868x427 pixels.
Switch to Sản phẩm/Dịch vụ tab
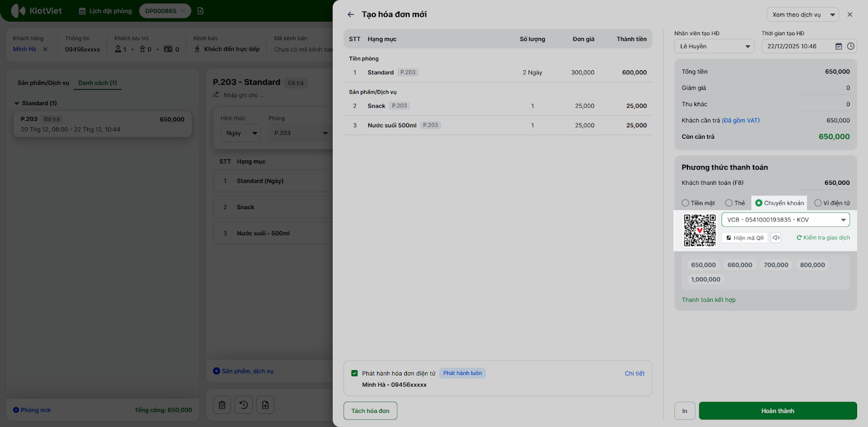[x=43, y=83]
